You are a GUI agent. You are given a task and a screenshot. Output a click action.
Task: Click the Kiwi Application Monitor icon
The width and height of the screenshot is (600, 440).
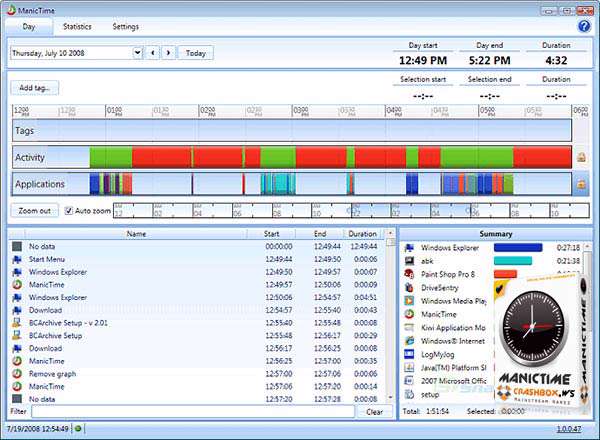pos(409,328)
